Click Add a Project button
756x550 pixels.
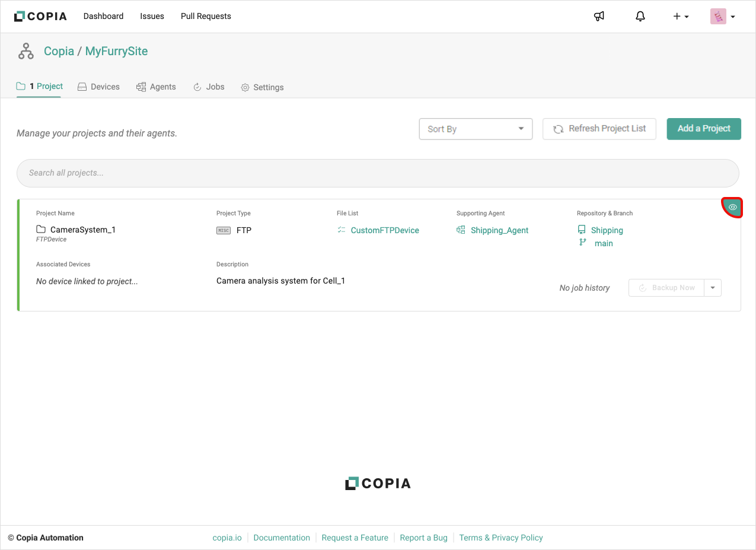coord(703,129)
